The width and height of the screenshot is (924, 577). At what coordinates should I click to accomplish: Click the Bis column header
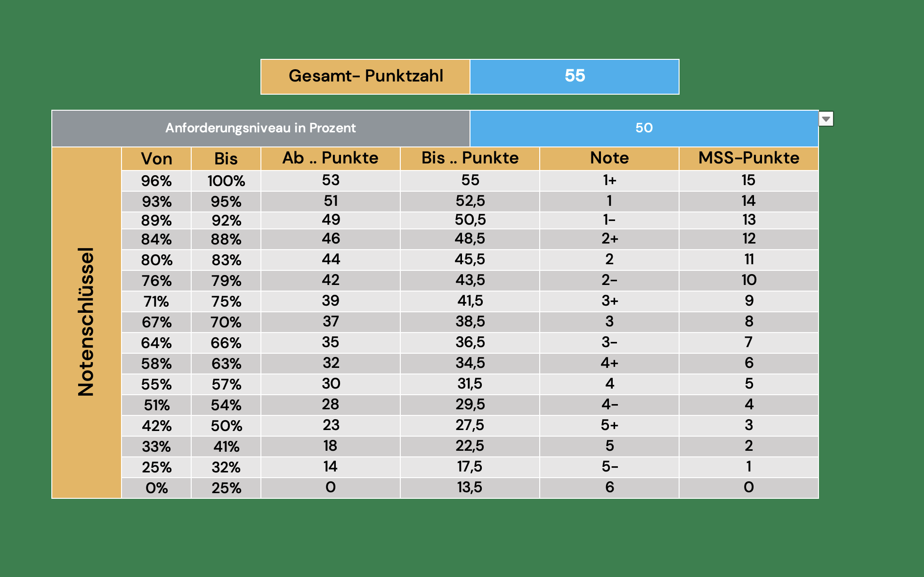pos(226,159)
